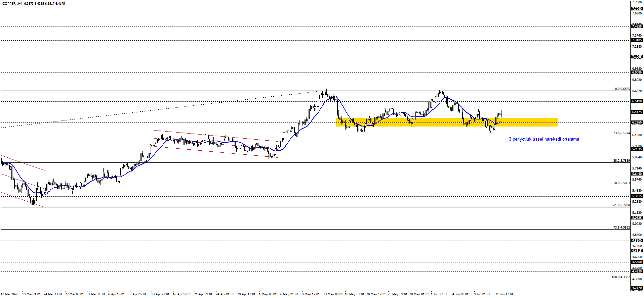Image resolution: width=644 pixels, height=298 pixels.
Task: Click the 6.5490 price level tag
Action: click(x=637, y=101)
